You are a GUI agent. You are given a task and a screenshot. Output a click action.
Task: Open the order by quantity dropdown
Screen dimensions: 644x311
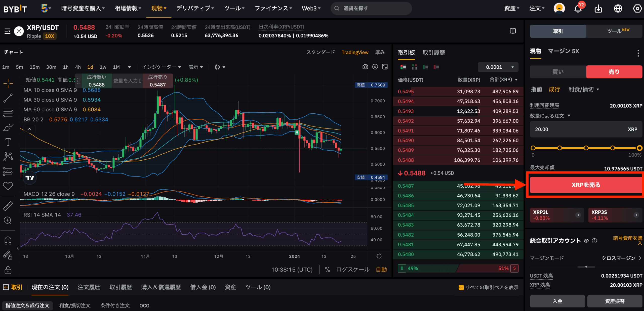[x=550, y=116]
